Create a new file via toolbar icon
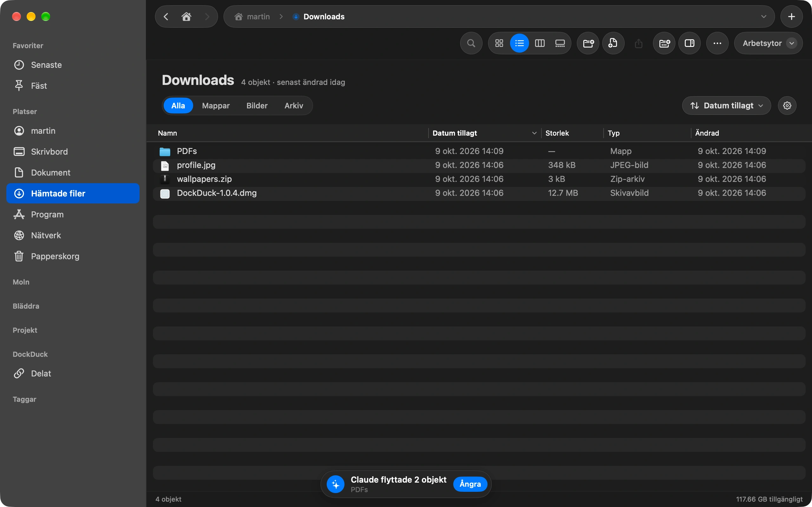The image size is (812, 507). pos(613,43)
